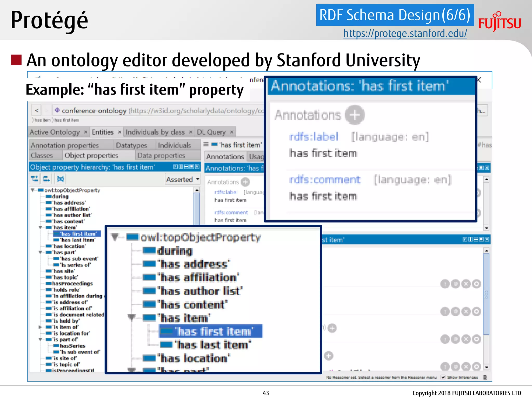Select 'is location for' property
The height and width of the screenshot is (399, 532).
71,333
